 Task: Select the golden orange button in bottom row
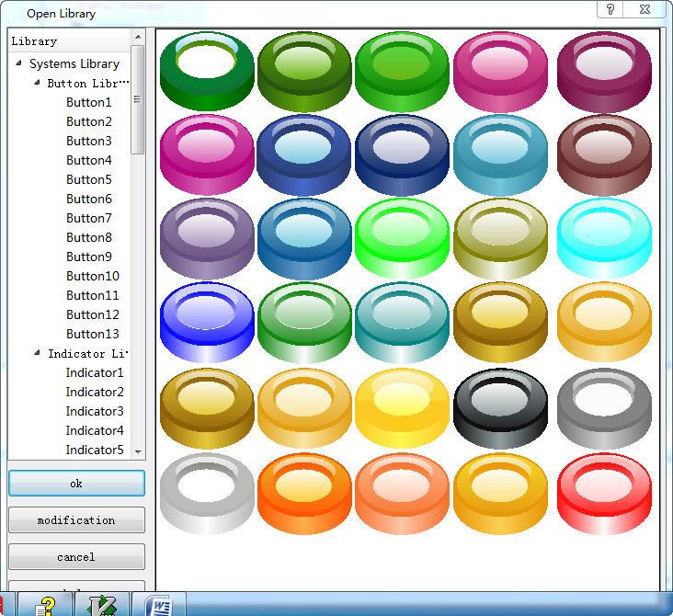coord(500,493)
